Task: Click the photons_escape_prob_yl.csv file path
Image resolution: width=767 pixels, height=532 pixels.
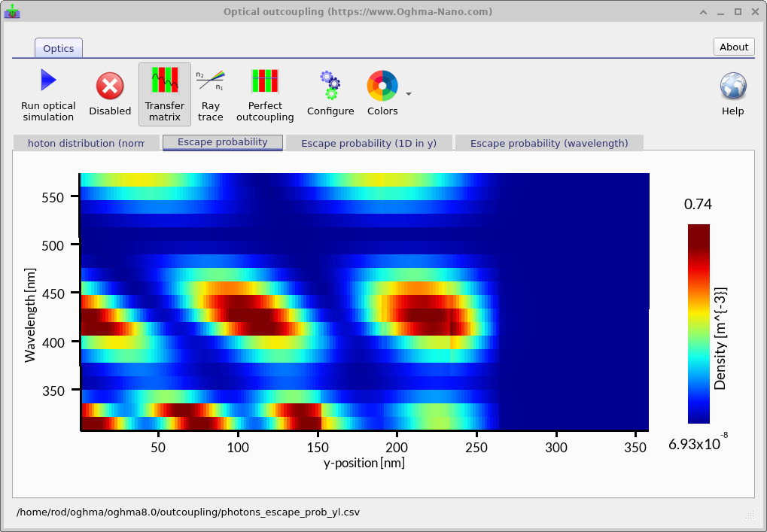Action: (188, 512)
